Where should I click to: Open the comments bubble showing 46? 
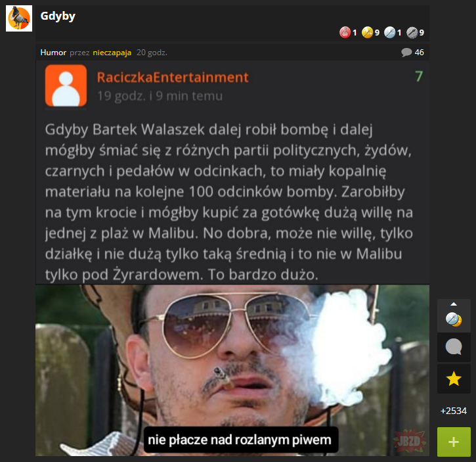click(412, 53)
